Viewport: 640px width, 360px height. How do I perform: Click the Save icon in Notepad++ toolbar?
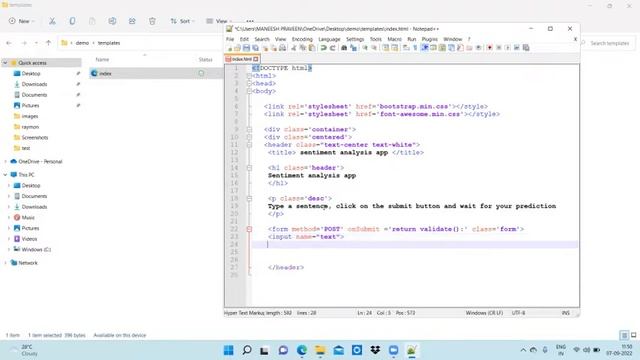click(x=246, y=48)
